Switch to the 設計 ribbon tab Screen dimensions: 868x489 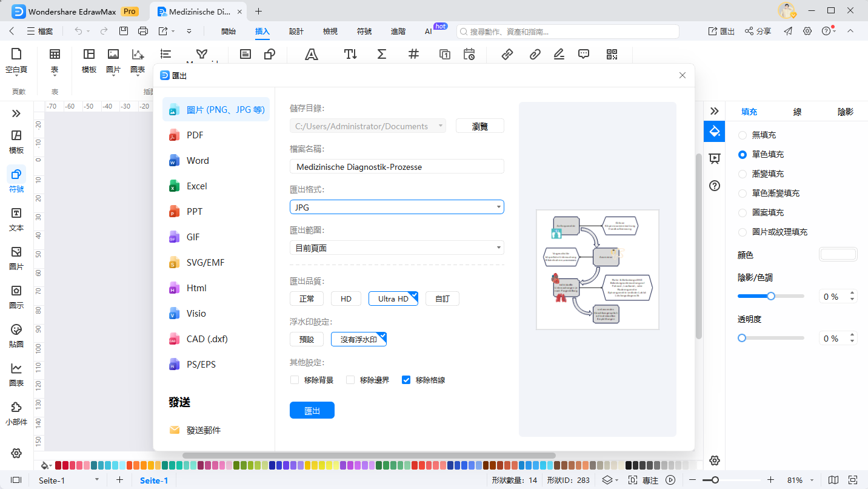pos(296,32)
